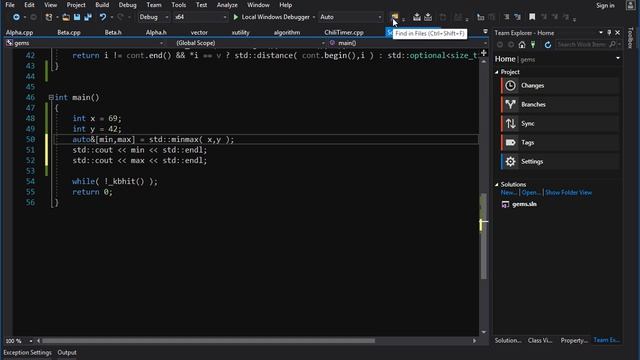The image size is (640, 360).
Task: Open Changes in Team Explorer
Action: [561, 86]
